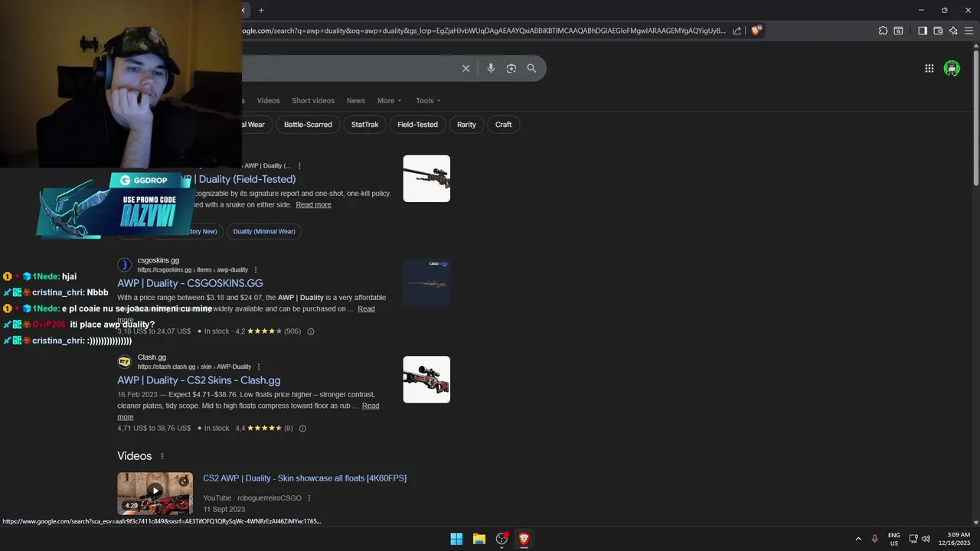980x551 pixels.
Task: Toggle the browser sidebar panel
Action: coord(923,31)
